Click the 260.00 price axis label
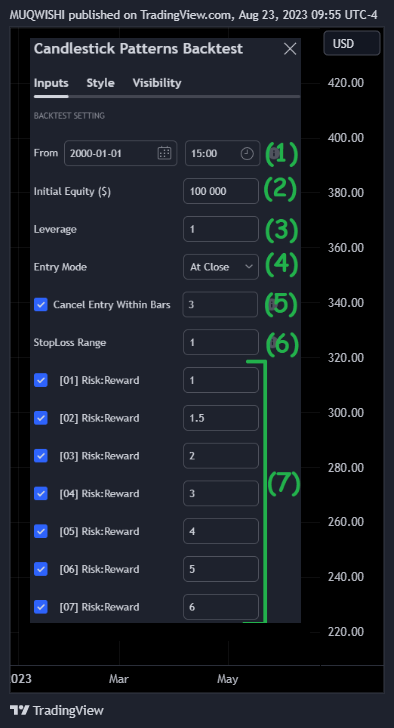This screenshot has width=394, height=728. click(346, 522)
